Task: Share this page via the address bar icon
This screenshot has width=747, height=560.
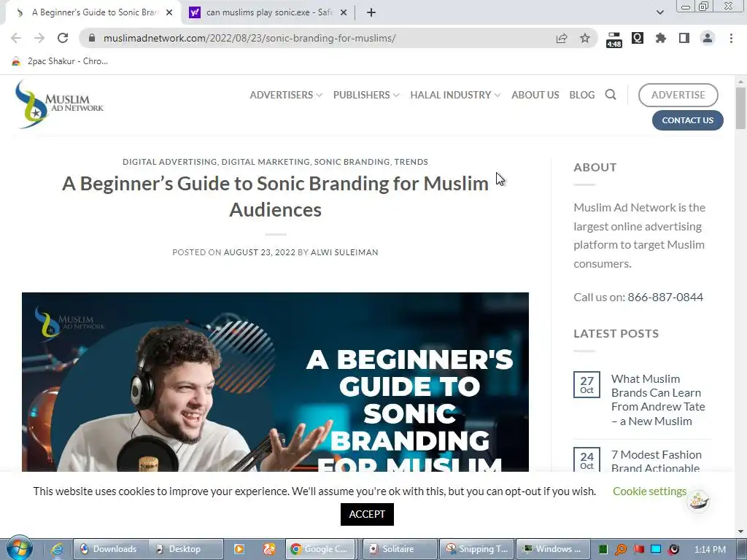Action: pos(562,38)
